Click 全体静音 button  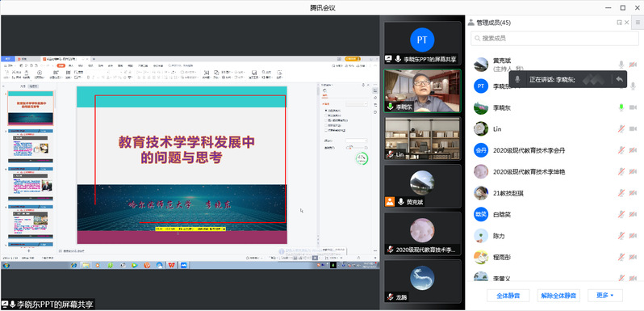click(508, 296)
